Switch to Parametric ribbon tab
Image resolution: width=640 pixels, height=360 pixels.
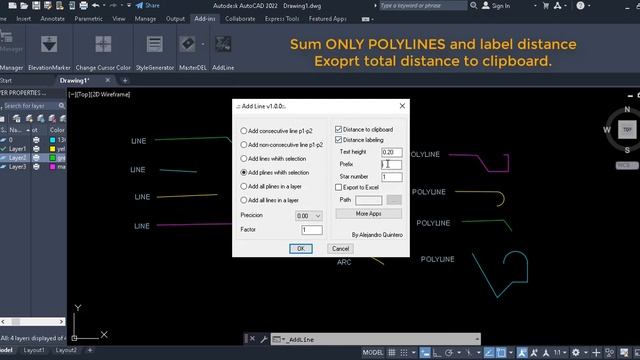(x=89, y=19)
